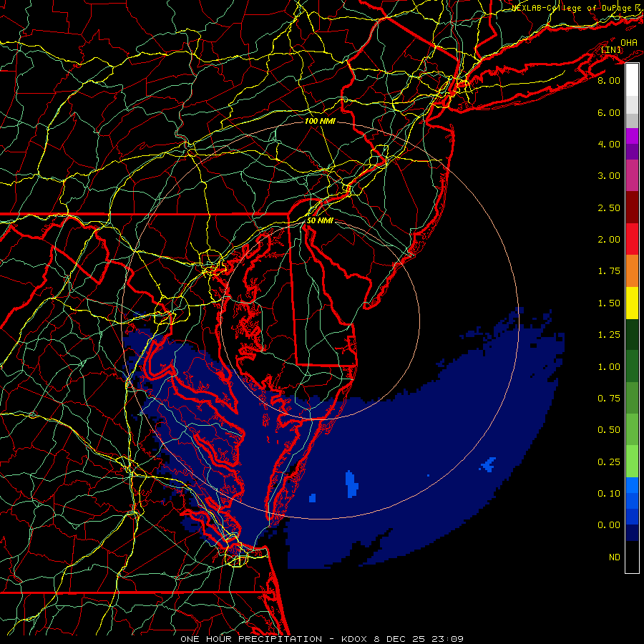
Task: Select the 6.00 legend label
Action: point(609,112)
